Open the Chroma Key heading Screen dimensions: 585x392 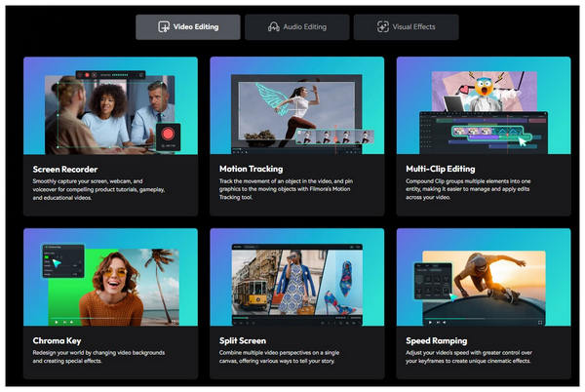55,340
